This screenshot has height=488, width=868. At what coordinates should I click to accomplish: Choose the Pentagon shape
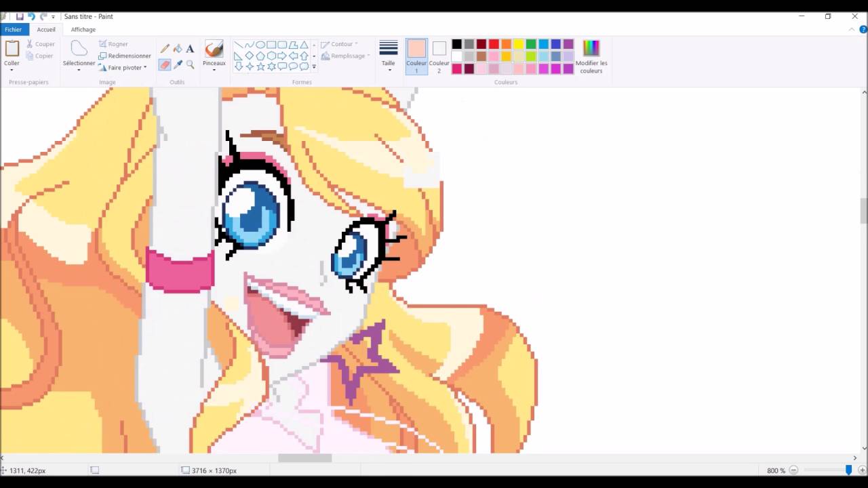click(x=260, y=56)
